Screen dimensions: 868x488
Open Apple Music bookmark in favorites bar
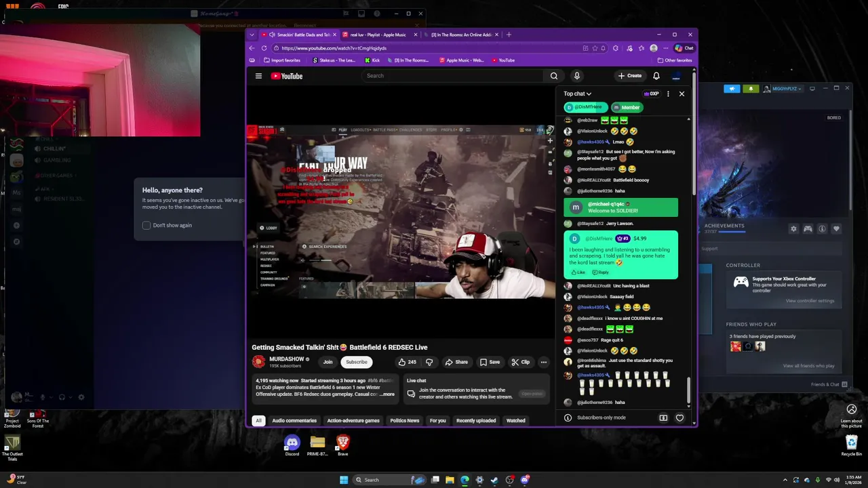pyautogui.click(x=461, y=60)
